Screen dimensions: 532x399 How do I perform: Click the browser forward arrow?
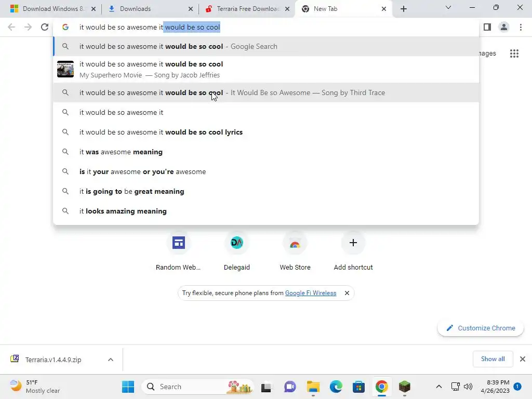pyautogui.click(x=28, y=27)
